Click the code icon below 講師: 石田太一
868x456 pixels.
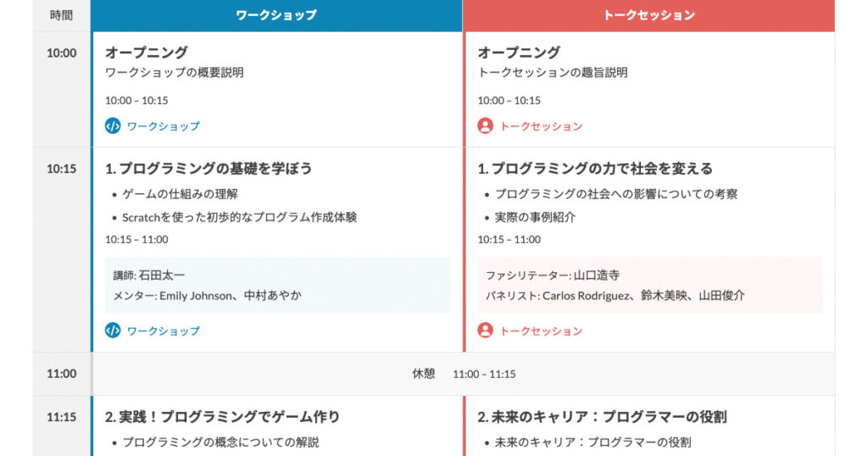(113, 331)
